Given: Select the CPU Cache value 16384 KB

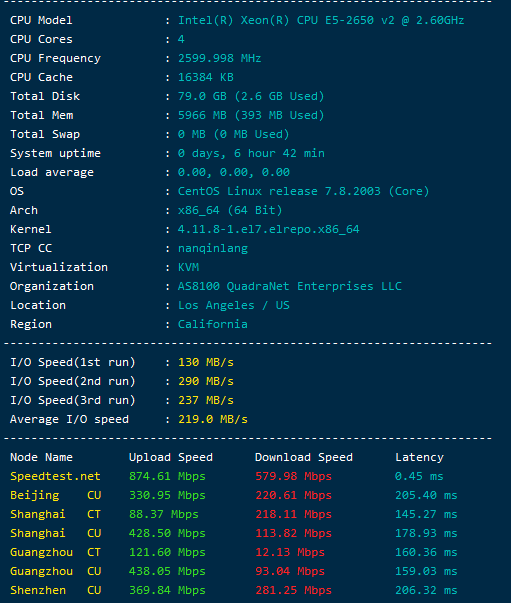Looking at the screenshot, I should pyautogui.click(x=205, y=77).
